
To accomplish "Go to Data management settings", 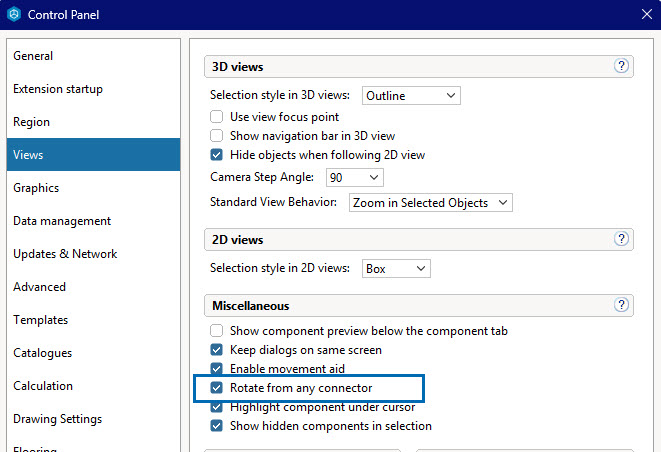I will tap(62, 221).
